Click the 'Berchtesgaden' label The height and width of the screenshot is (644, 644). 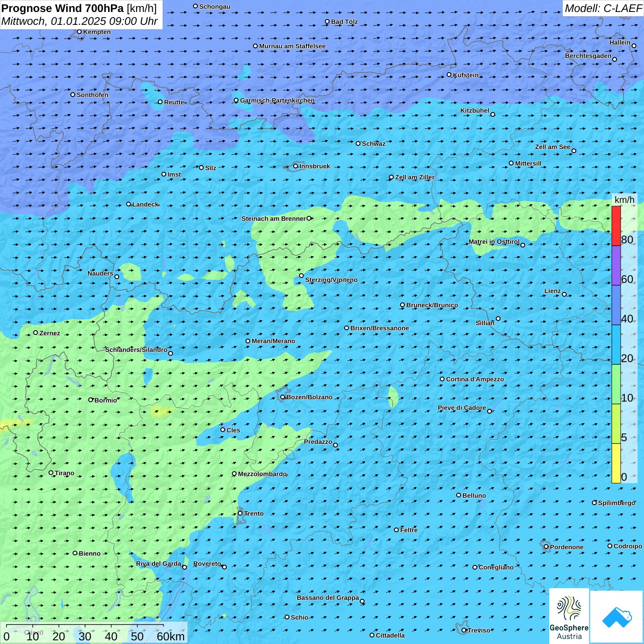[588, 56]
